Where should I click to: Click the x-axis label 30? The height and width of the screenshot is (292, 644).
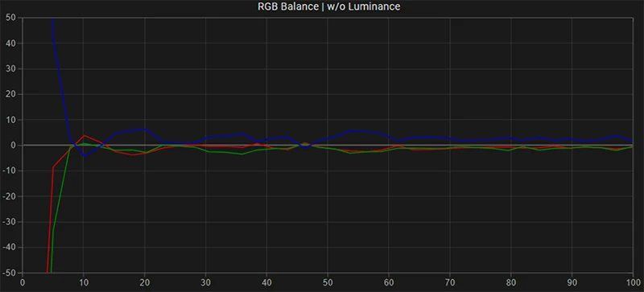(205, 282)
